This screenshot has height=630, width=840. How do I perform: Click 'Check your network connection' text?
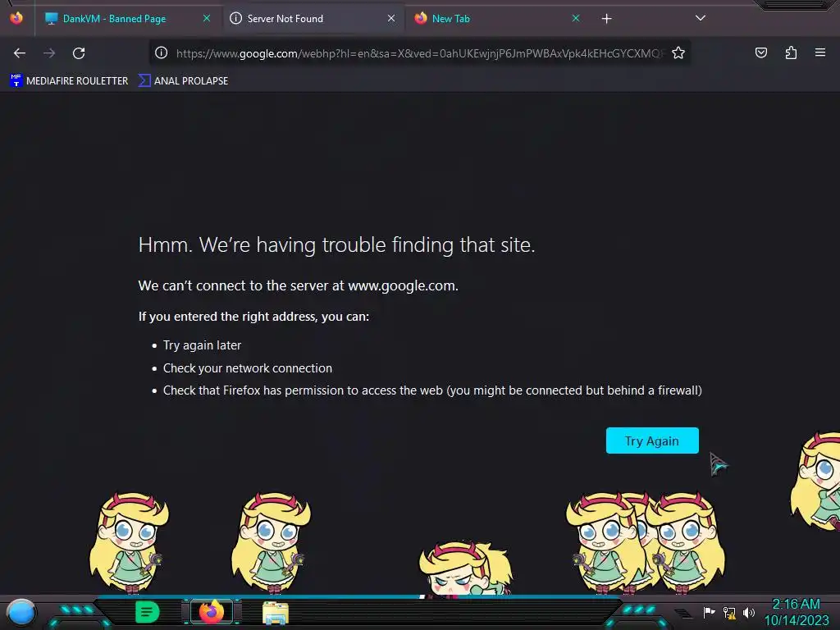[248, 368]
